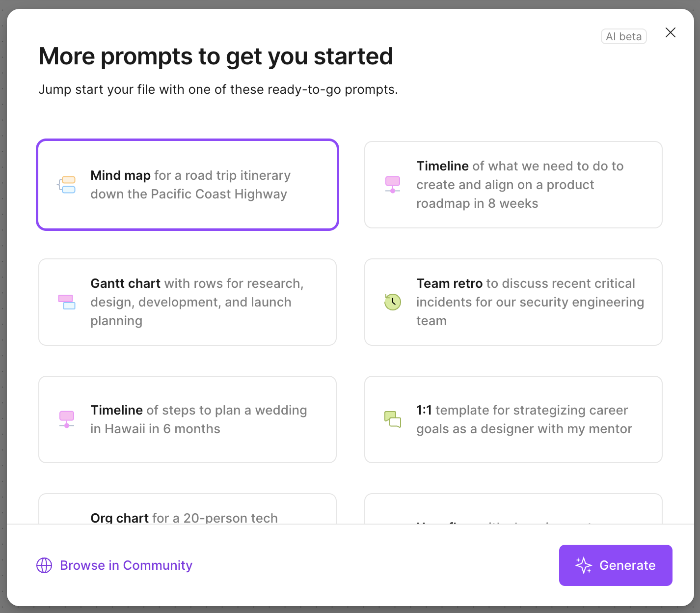
Task: Select the security engineering critical incidents prompt
Action: point(529,302)
